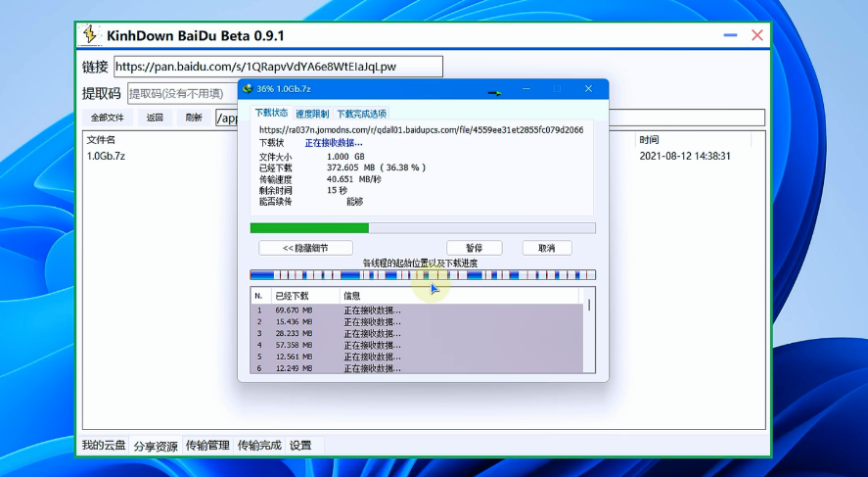Select thread row with 15.436 MB
Screen dimensions: 868x477
pos(418,322)
